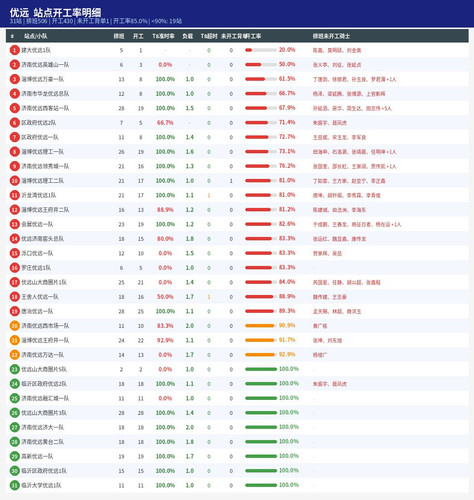Click the red rank 2 badge
The height and width of the screenshot is (500, 474).
pyautogui.click(x=14, y=65)
